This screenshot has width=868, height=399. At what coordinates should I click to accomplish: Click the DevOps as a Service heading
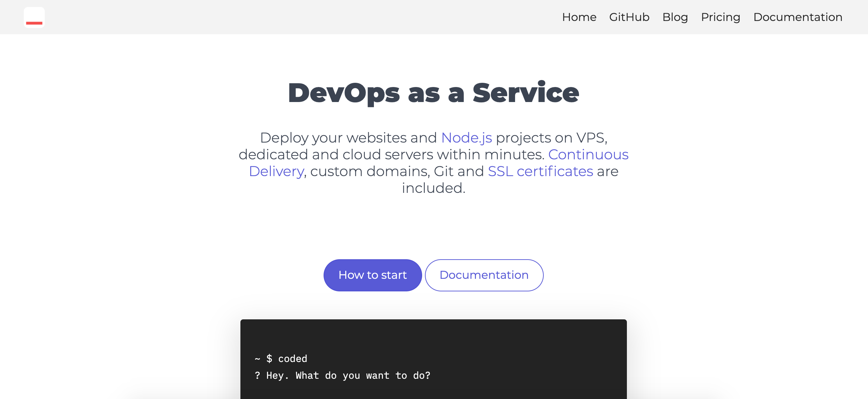433,93
